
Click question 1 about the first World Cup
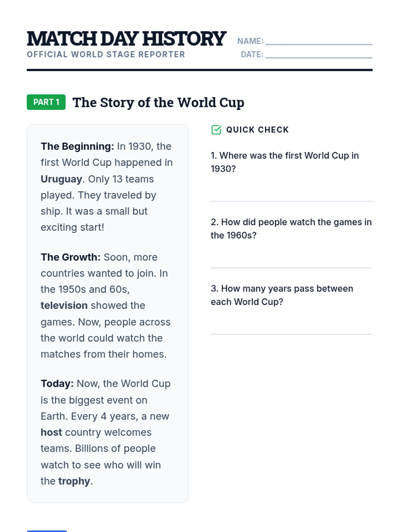point(285,162)
